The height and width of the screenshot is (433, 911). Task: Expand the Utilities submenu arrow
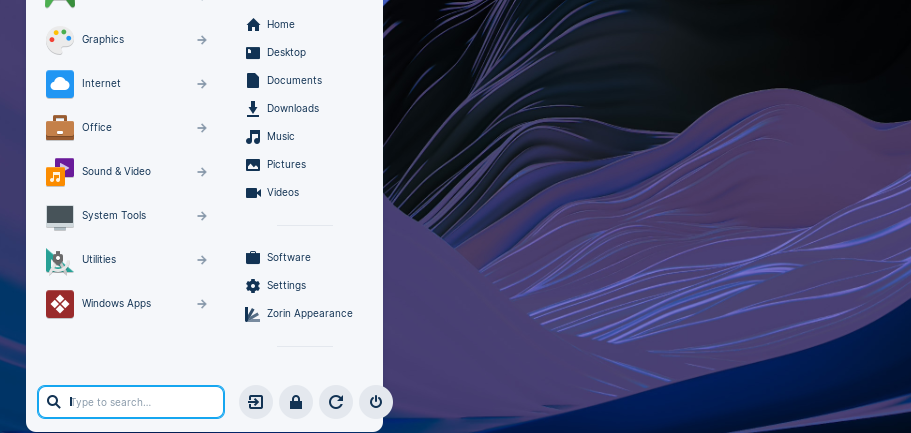[202, 260]
